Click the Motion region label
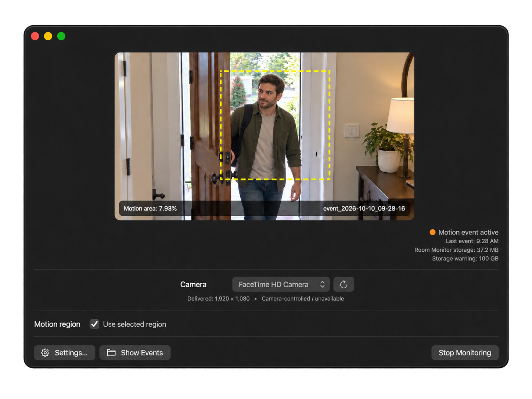 [x=57, y=324]
